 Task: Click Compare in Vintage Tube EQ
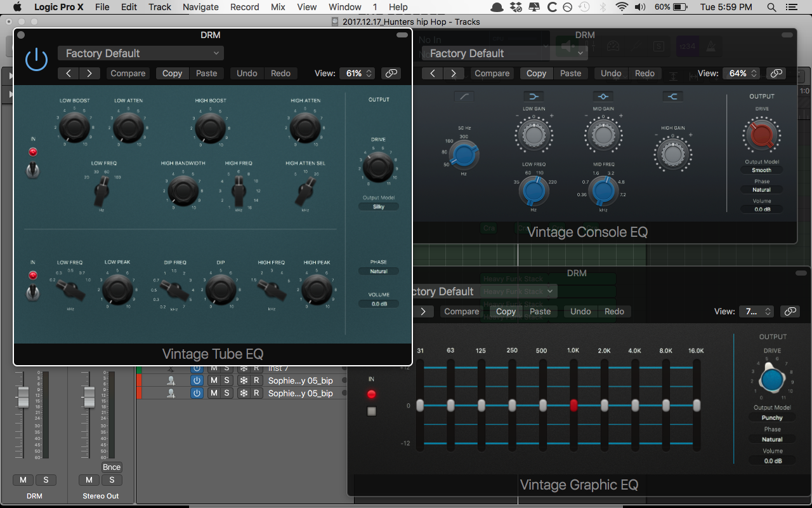pos(128,74)
